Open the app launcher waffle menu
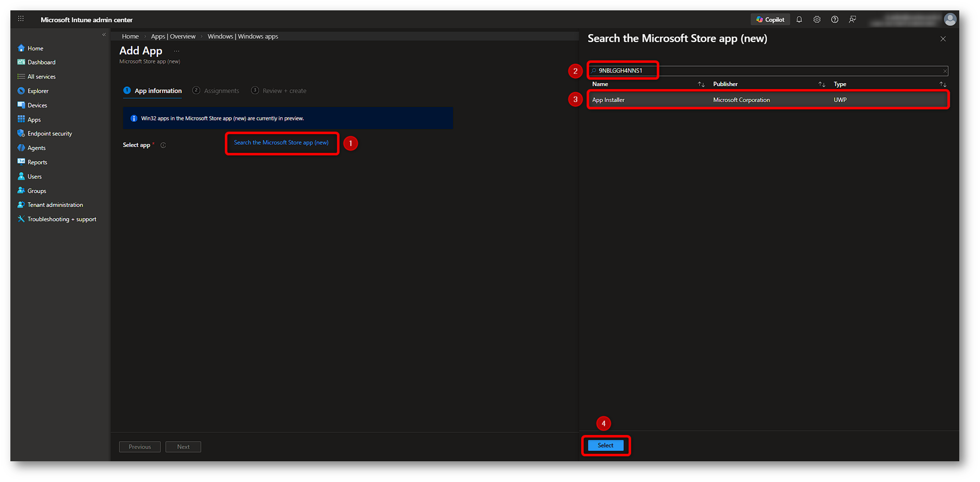This screenshot has height=482, width=980. [21, 19]
